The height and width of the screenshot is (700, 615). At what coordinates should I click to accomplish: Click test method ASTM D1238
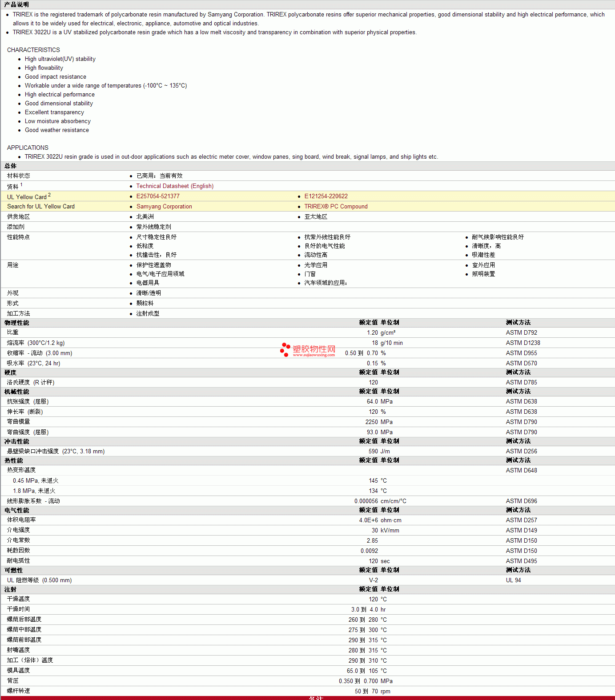(x=523, y=343)
